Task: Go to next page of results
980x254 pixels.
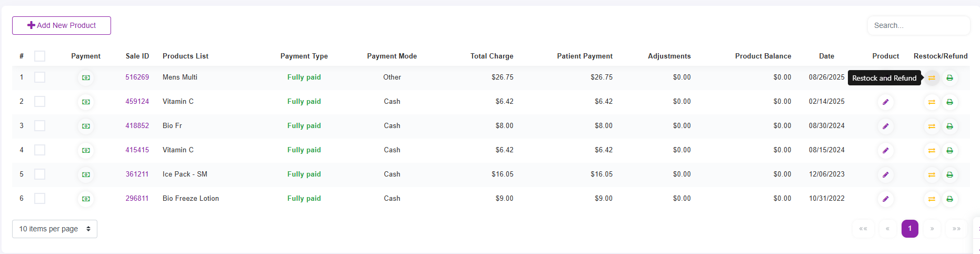Action: coord(932,229)
